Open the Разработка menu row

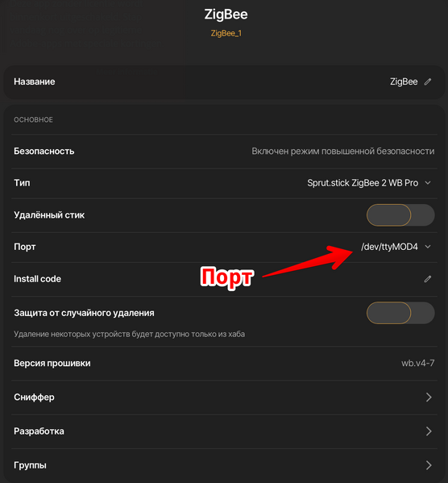[224, 431]
